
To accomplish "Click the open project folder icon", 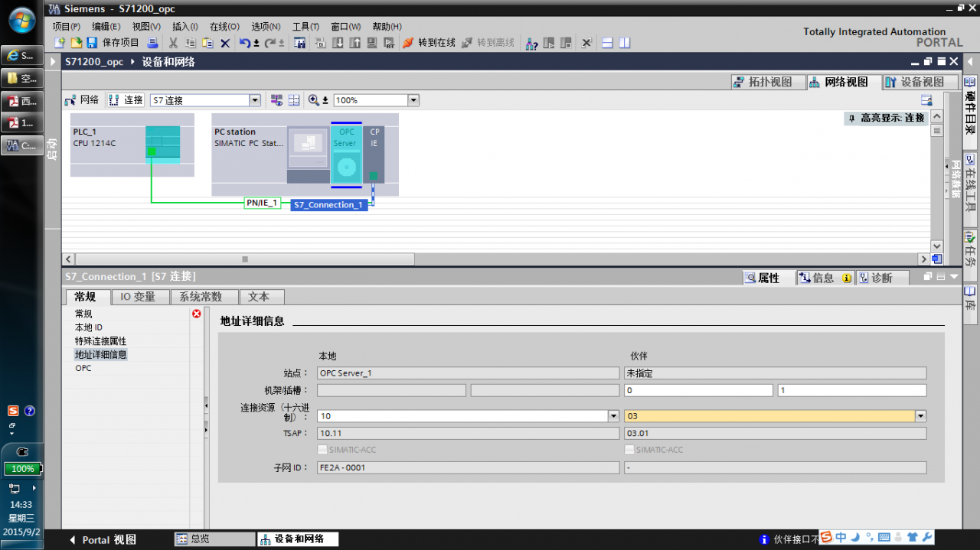I will tap(77, 43).
